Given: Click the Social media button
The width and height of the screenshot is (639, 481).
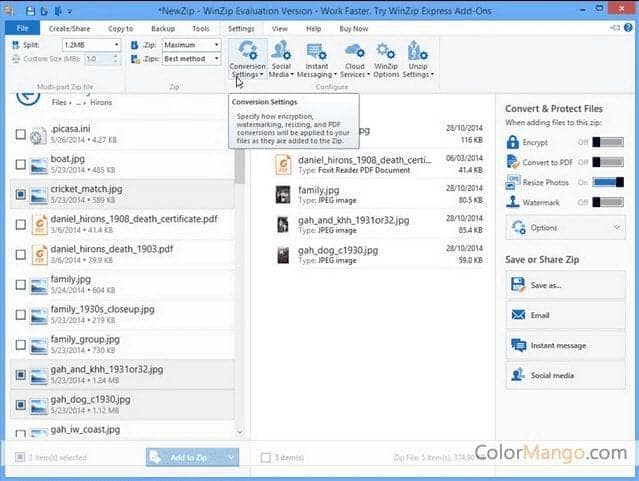Looking at the screenshot, I should pos(565,375).
